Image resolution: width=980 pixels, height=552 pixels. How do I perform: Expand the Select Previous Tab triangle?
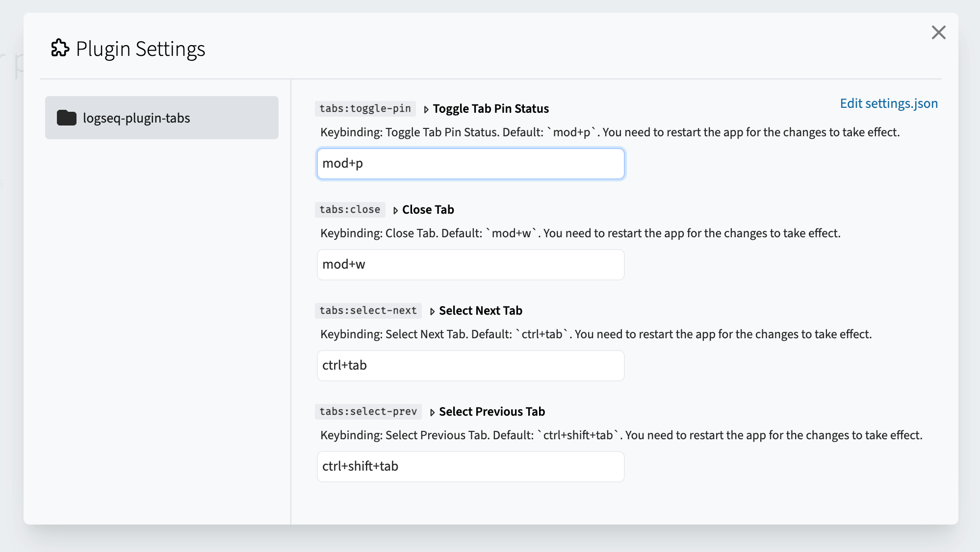point(432,412)
